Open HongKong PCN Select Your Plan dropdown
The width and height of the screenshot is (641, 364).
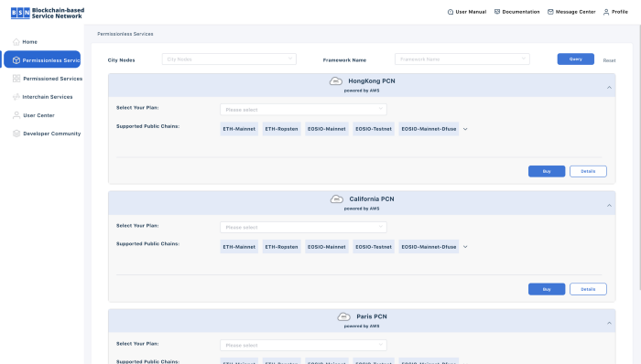click(303, 110)
